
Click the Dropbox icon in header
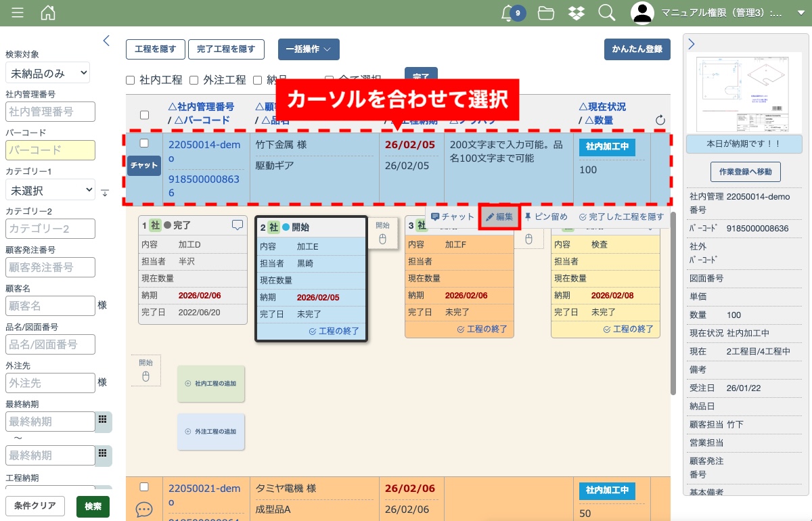577,13
